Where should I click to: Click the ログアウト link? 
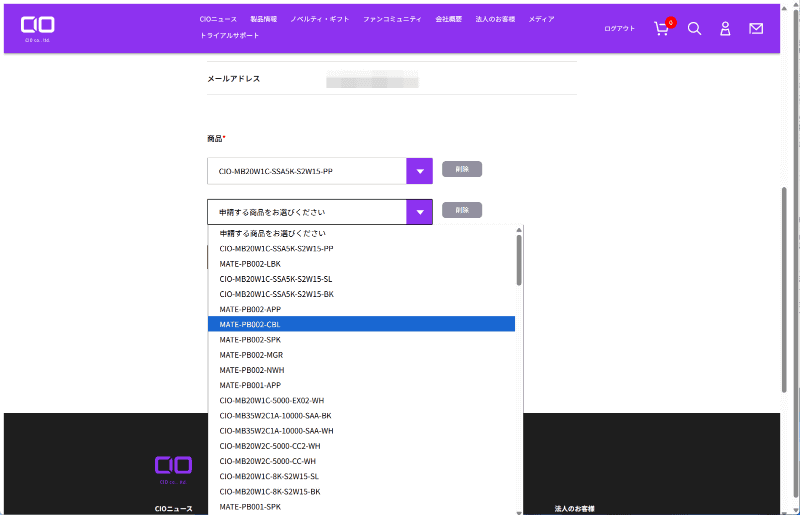click(x=619, y=29)
